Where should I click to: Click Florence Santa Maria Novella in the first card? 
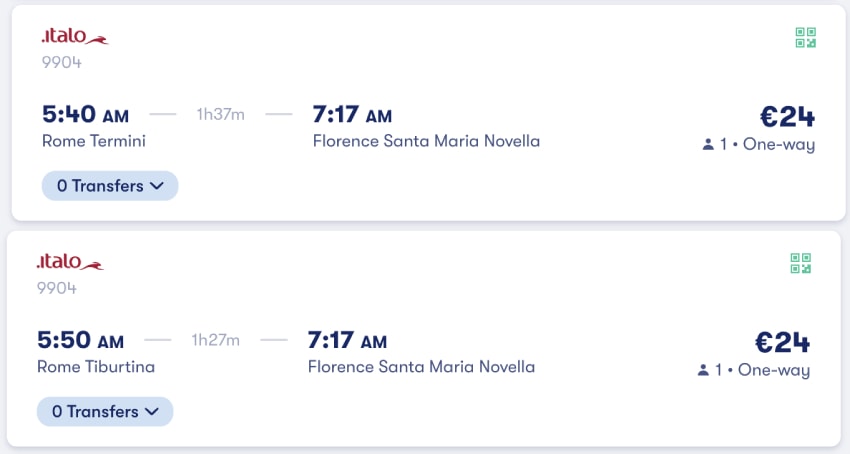[426, 141]
